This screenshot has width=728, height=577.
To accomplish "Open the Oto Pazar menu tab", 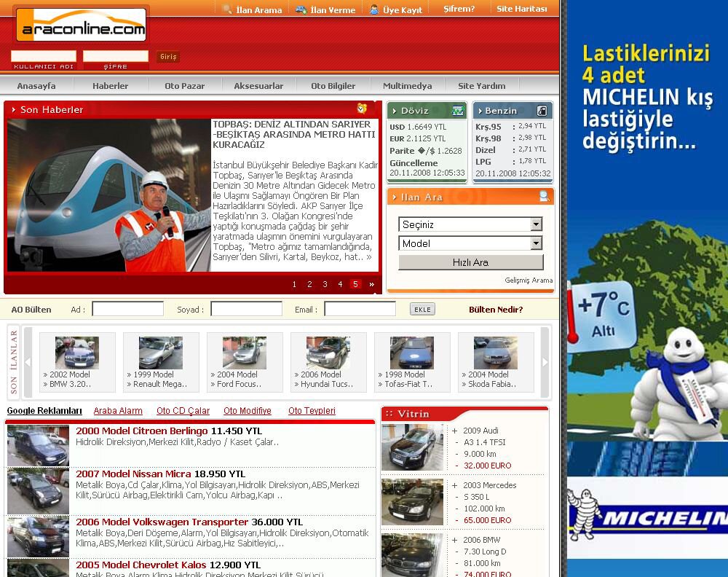I will pos(184,86).
